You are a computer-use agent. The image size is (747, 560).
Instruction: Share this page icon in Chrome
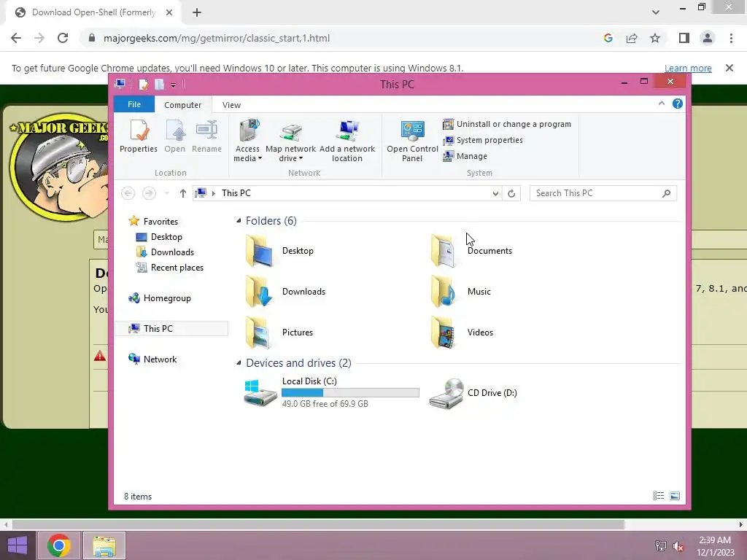[x=632, y=38]
